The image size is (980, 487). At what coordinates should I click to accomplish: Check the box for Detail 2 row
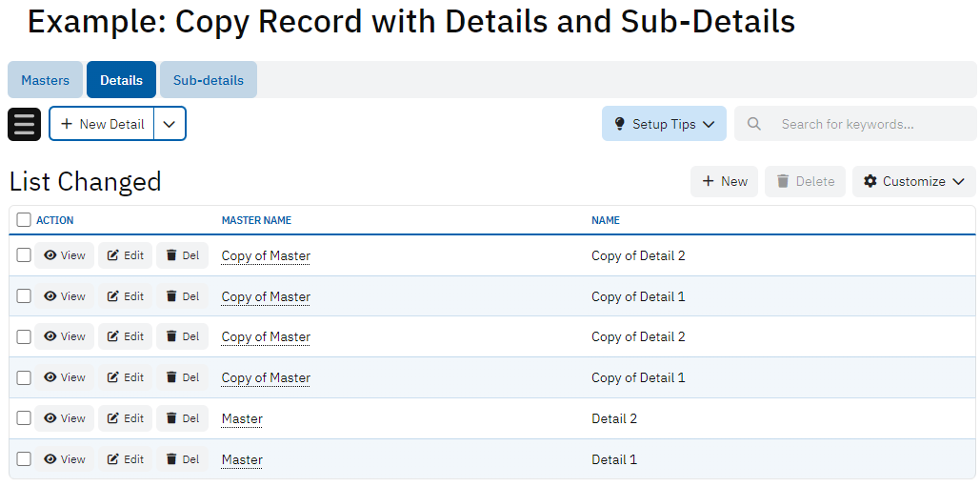click(24, 418)
